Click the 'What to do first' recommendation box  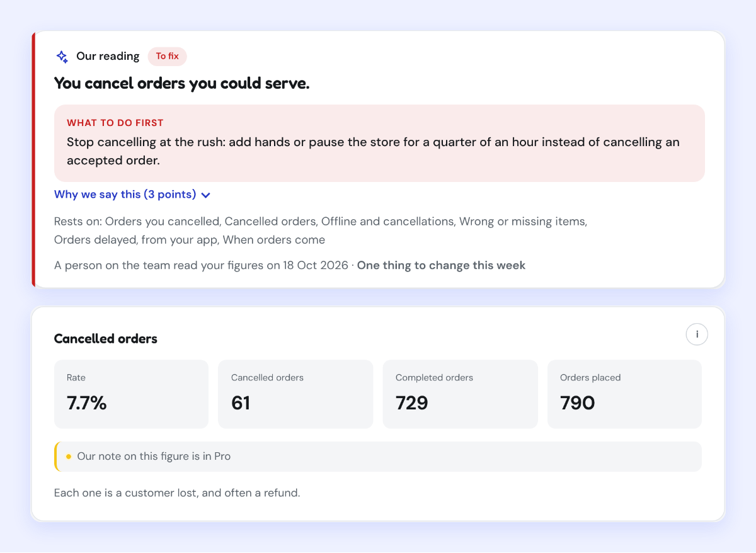(x=379, y=144)
